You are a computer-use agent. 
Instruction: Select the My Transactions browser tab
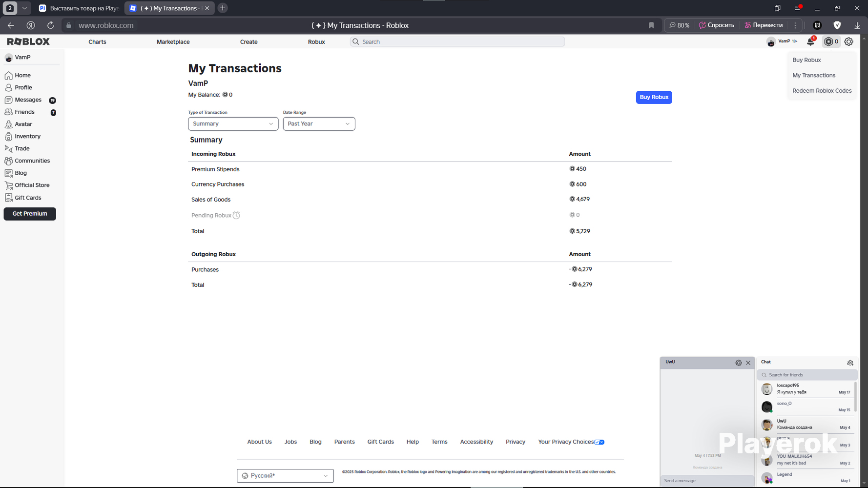click(169, 8)
